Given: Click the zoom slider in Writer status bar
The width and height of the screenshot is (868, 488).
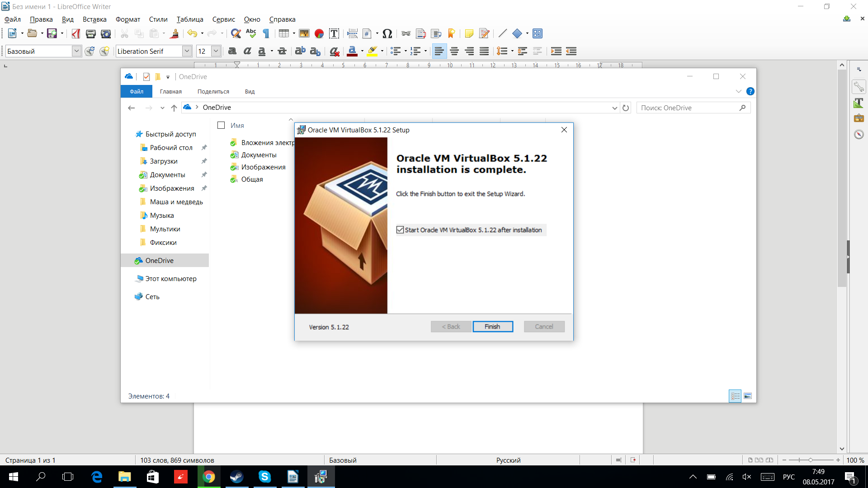Looking at the screenshot, I should [x=811, y=460].
